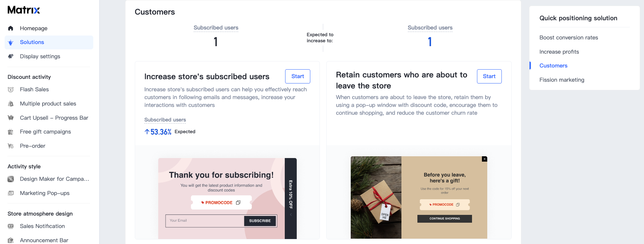This screenshot has height=244, width=644.
Task: Click the Free gift campaigns gift icon
Action: click(11, 132)
